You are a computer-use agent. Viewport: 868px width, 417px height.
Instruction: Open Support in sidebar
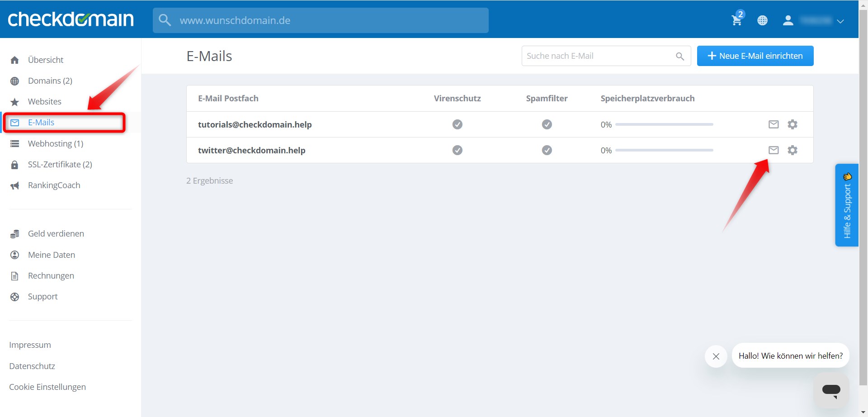pos(43,296)
